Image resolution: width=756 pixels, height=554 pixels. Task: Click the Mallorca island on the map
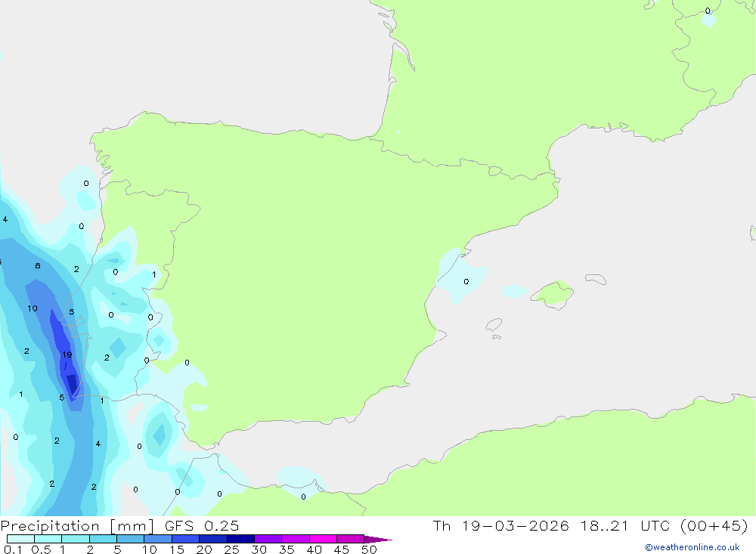pos(553,294)
